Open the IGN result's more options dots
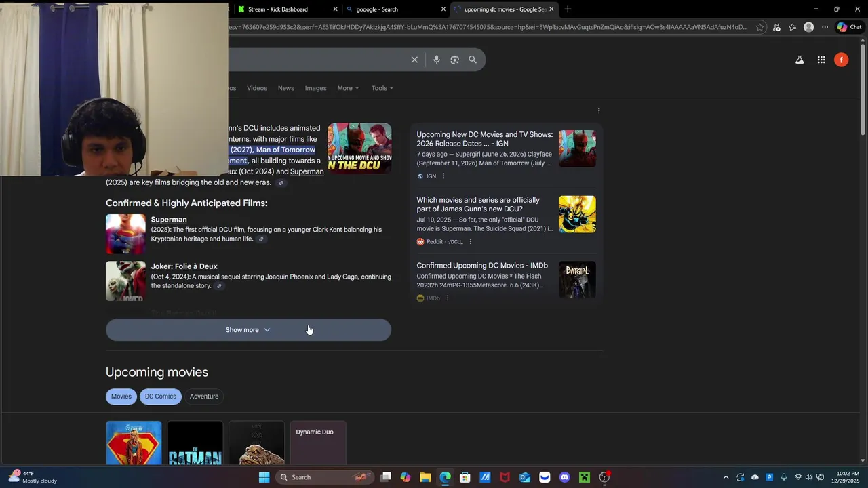868x488 pixels. 443,176
